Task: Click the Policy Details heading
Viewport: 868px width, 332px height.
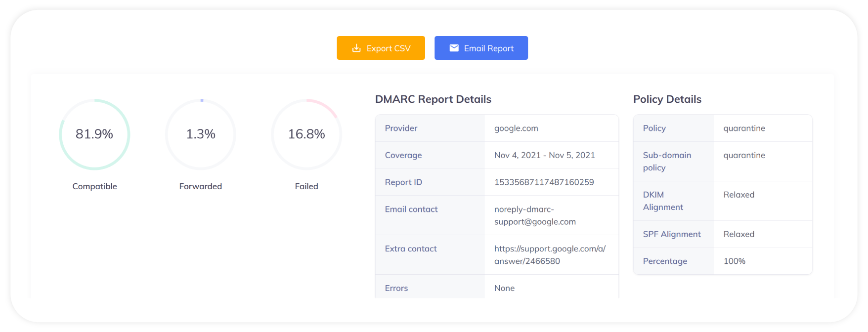Action: tap(667, 99)
